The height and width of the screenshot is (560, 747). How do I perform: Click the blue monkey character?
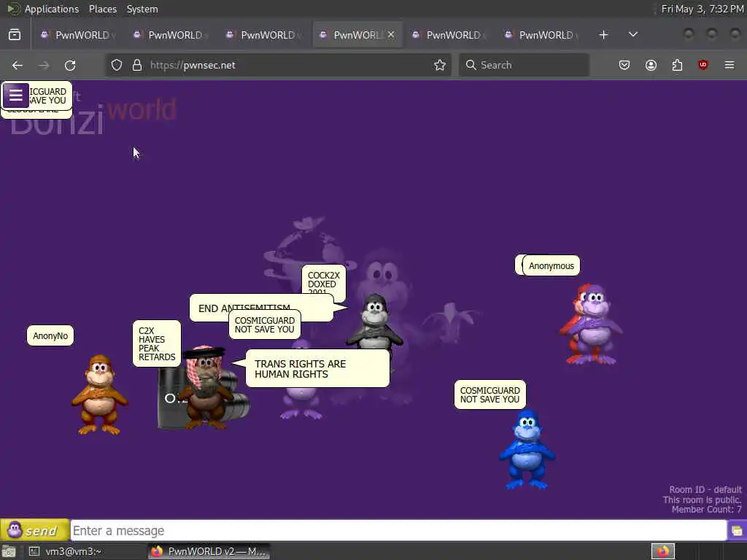click(x=527, y=450)
